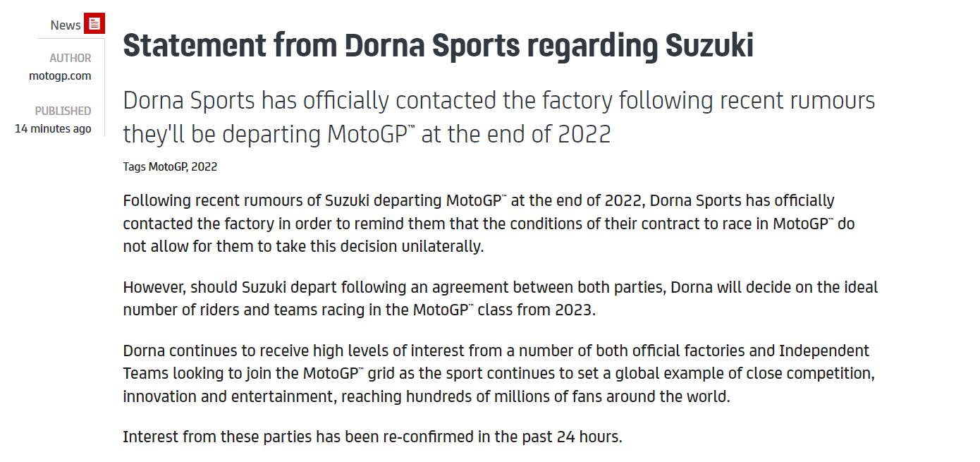This screenshot has width=980, height=462.
Task: Click the paragraph line starting "However, should Suzuki"
Action: pos(500,288)
